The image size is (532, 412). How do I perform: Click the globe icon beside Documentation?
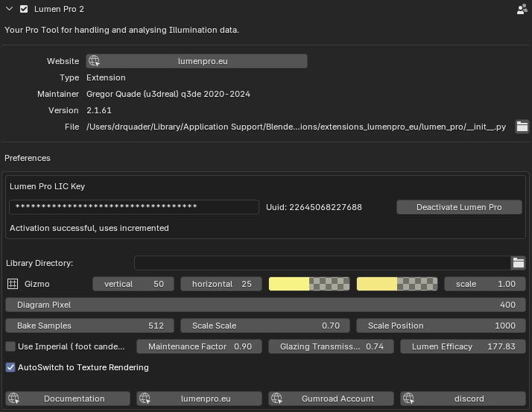13,399
